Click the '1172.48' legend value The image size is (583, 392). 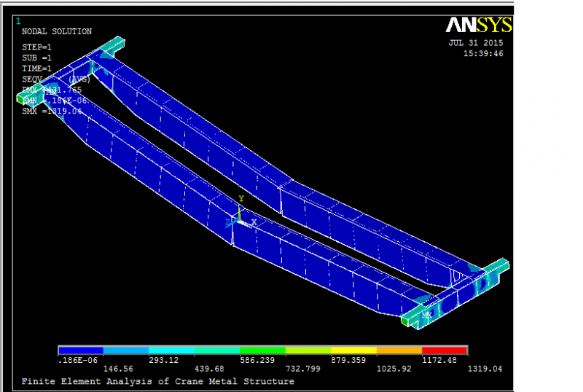coord(439,360)
